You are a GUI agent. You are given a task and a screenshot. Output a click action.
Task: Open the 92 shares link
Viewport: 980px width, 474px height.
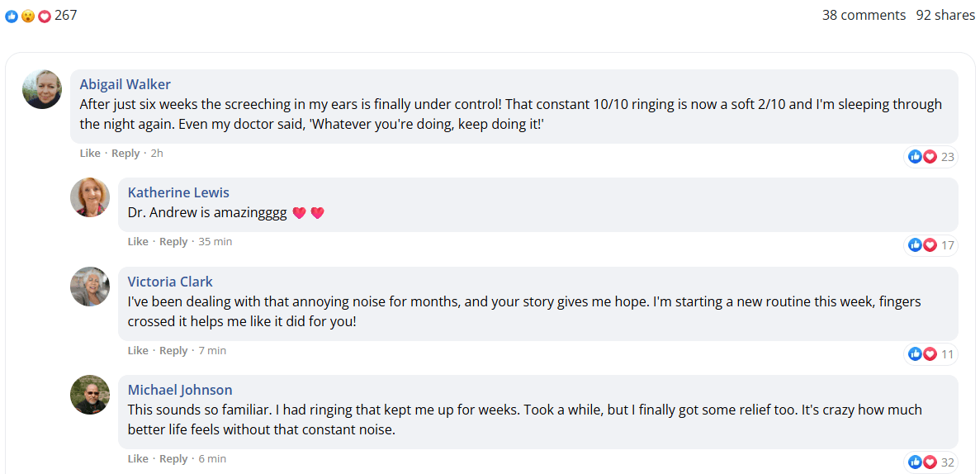(945, 15)
